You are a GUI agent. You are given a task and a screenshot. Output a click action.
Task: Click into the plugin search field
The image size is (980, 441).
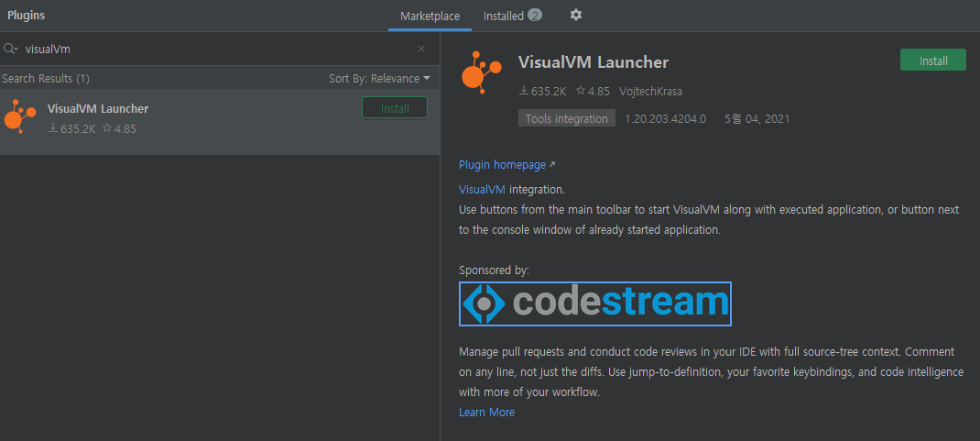219,49
